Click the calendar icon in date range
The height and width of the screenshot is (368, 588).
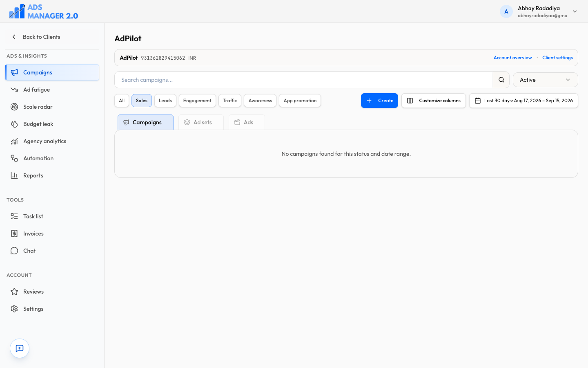click(x=478, y=101)
